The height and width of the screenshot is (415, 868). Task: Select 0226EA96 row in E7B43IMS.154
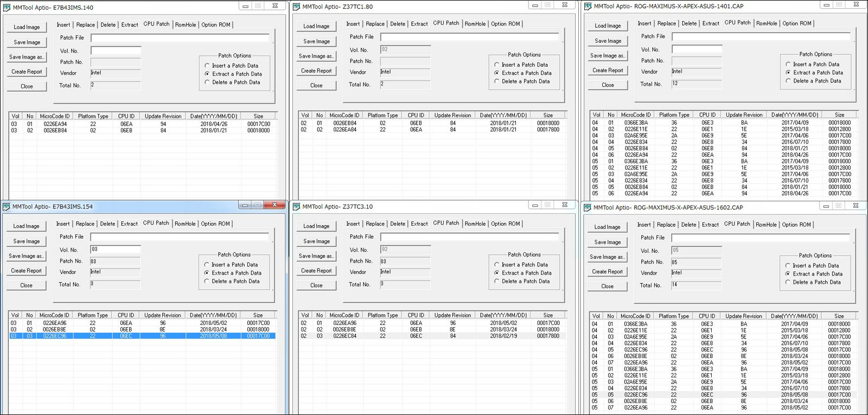pyautogui.click(x=142, y=323)
